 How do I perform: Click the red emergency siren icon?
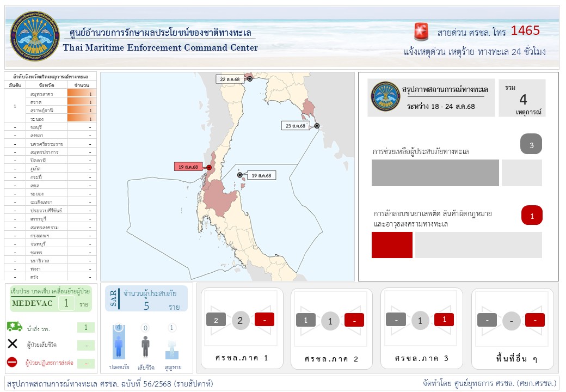(421, 32)
